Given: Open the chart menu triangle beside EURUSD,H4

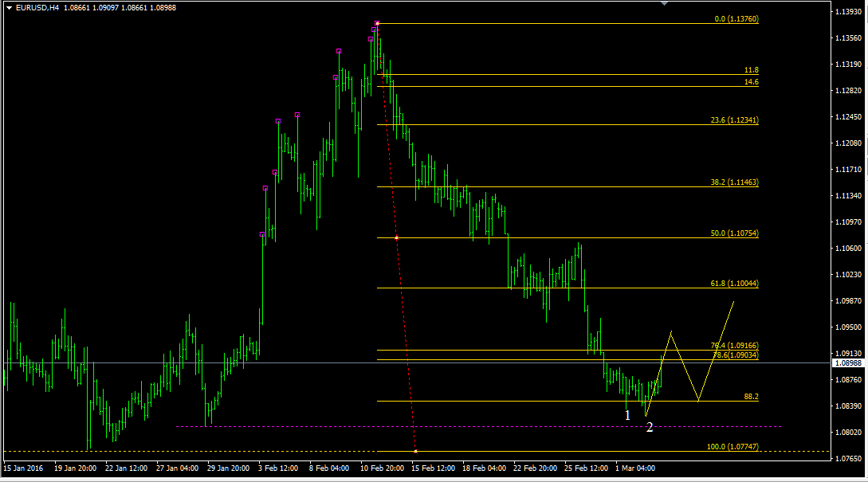Looking at the screenshot, I should [9, 8].
